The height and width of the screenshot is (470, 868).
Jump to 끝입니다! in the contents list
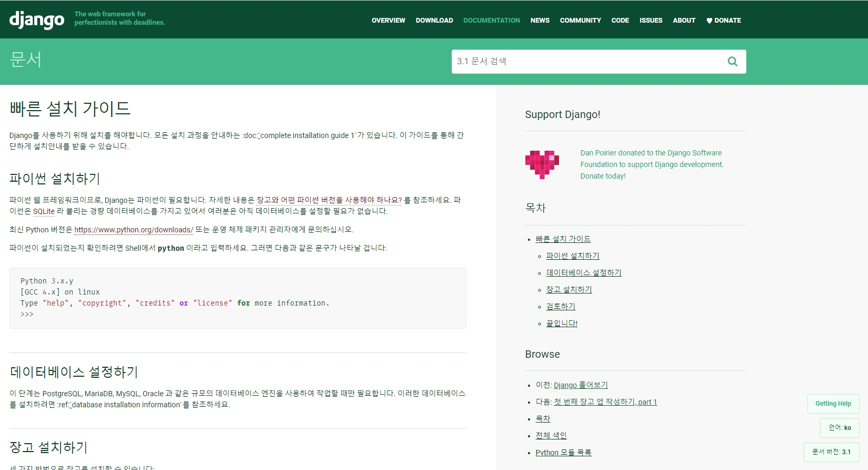click(x=562, y=324)
